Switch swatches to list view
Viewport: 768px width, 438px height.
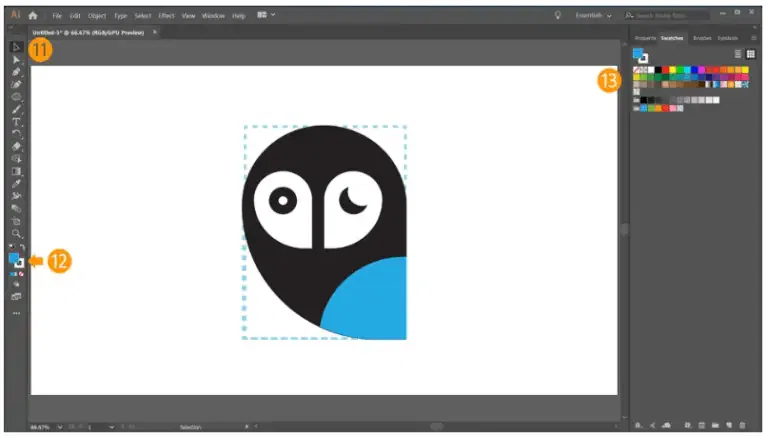coord(738,54)
